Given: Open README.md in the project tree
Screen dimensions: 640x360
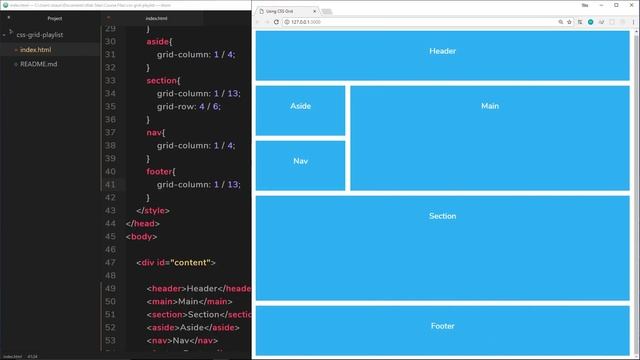Looking at the screenshot, I should pos(38,64).
